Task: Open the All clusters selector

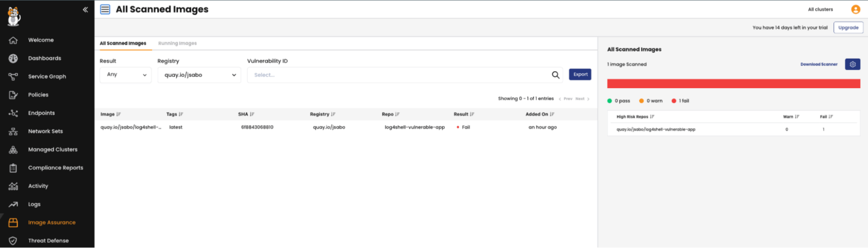Action: [x=820, y=9]
